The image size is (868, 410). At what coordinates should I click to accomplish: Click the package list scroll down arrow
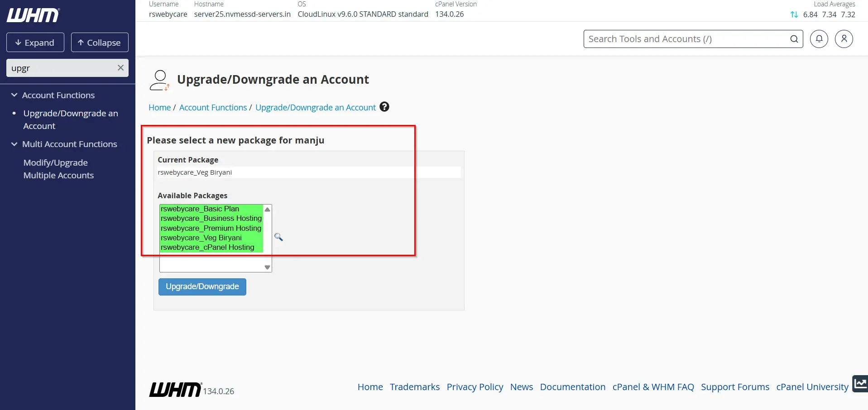(x=267, y=267)
